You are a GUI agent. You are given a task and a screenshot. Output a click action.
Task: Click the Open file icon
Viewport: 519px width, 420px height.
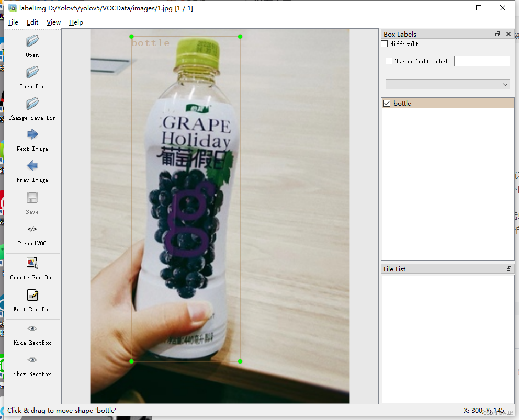pos(32,41)
